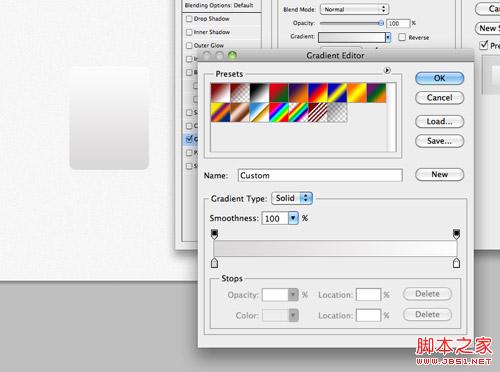This screenshot has width=500, height=372.
Task: Enable Outer Glow in Layer Style
Action: 189,45
